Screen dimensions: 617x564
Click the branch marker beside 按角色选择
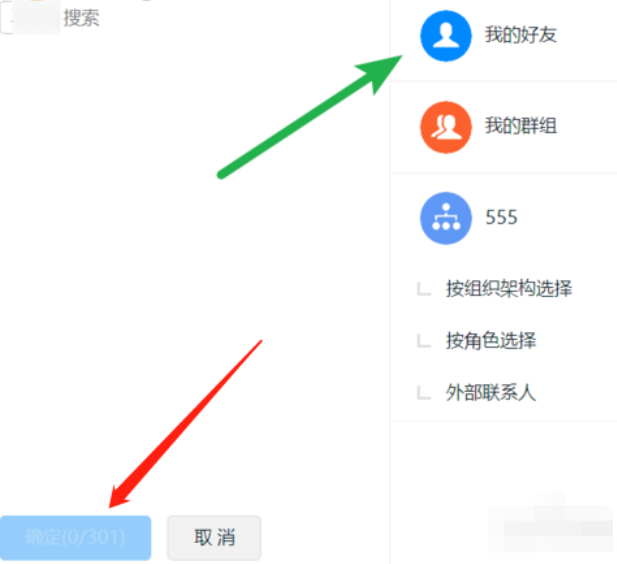[424, 341]
